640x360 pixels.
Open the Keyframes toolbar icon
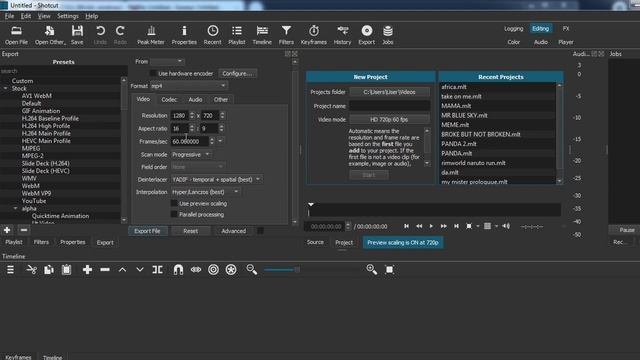pyautogui.click(x=313, y=35)
